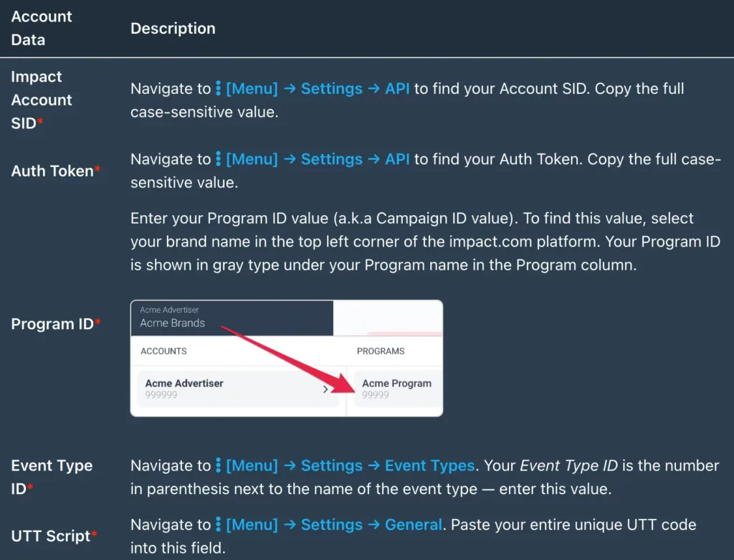This screenshot has width=734, height=560.
Task: Click the three-dot Menu icon in UTT Script row
Action: point(218,524)
